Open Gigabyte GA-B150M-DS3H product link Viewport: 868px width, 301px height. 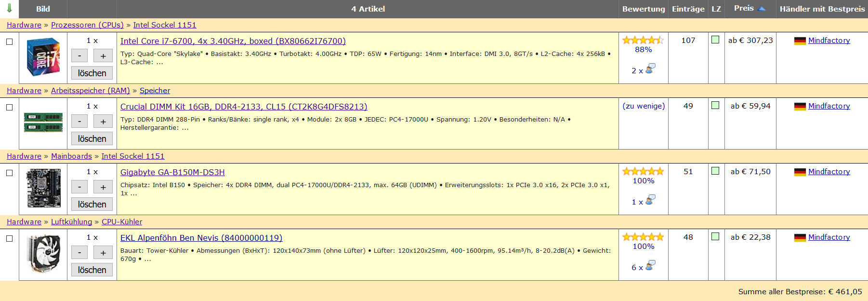[x=172, y=172]
